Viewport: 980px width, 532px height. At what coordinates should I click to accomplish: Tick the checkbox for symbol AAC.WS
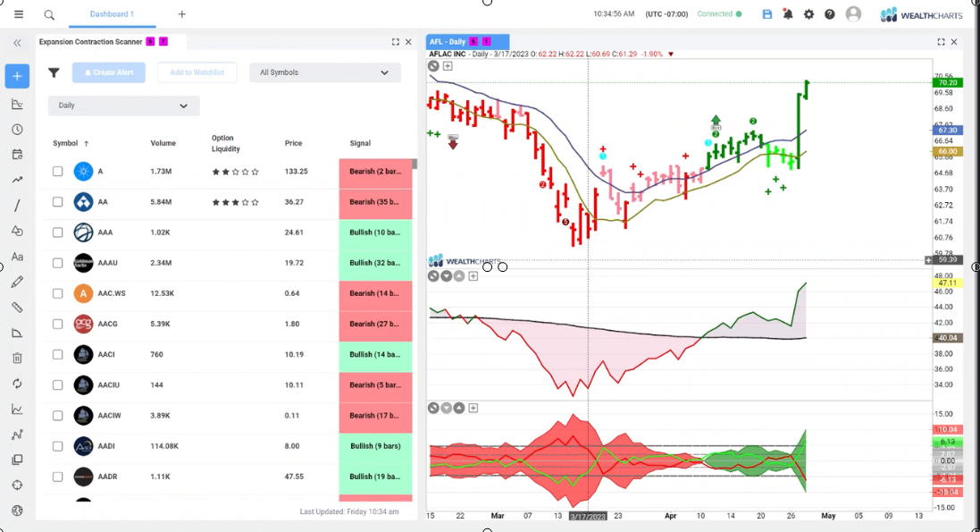point(57,293)
